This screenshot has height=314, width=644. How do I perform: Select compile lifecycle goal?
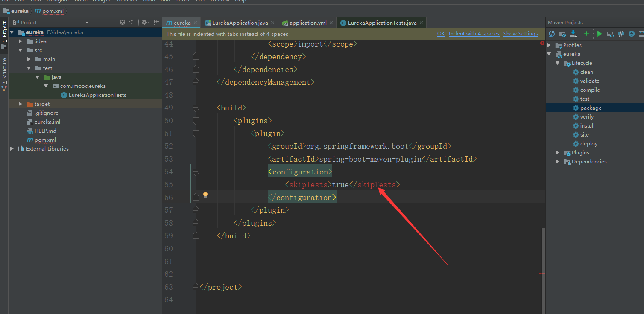point(590,90)
